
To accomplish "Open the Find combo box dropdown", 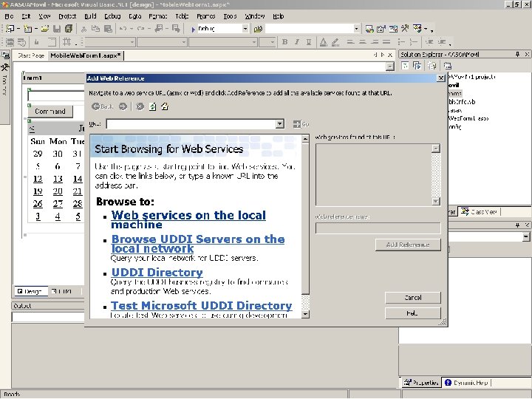I will coord(356,29).
